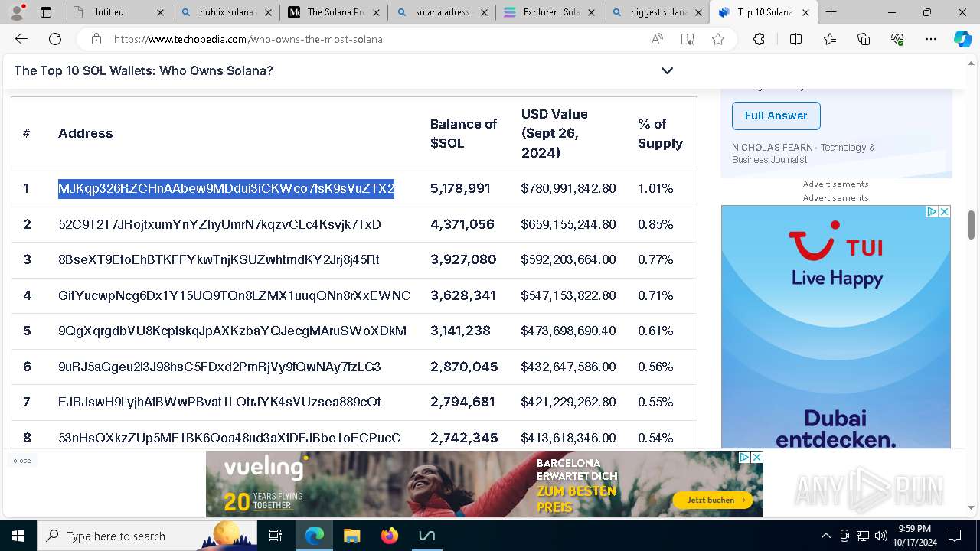
Task: Click the 'close' ad label
Action: pos(22,461)
